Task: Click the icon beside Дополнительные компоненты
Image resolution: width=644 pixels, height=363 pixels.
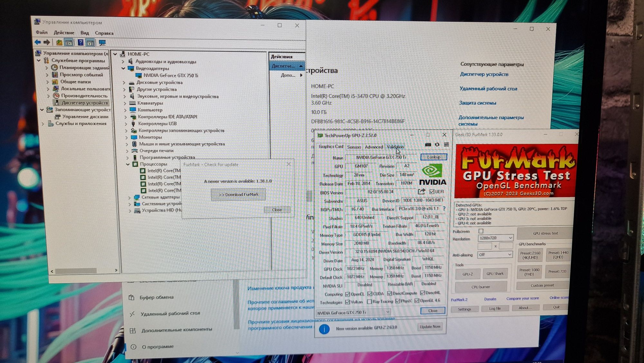Action: point(133,330)
